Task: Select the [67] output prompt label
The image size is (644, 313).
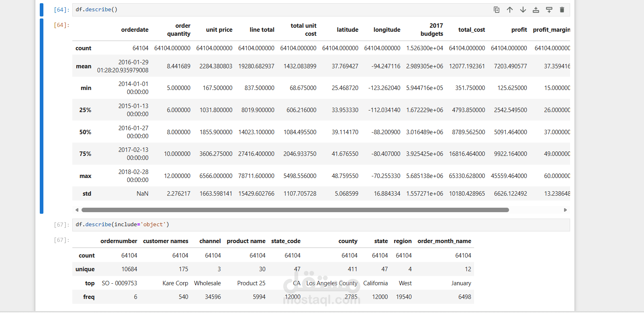Action: [x=61, y=240]
